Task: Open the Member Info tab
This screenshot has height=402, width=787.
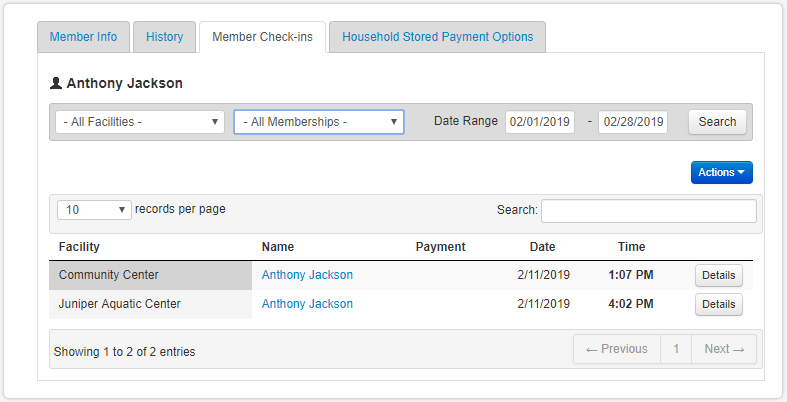Action: pyautogui.click(x=83, y=37)
